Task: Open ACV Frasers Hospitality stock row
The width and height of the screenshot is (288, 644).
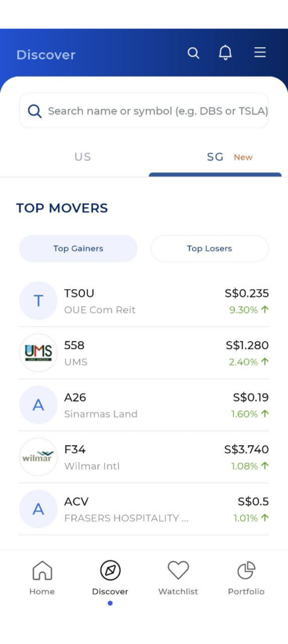Action: pyautogui.click(x=144, y=509)
